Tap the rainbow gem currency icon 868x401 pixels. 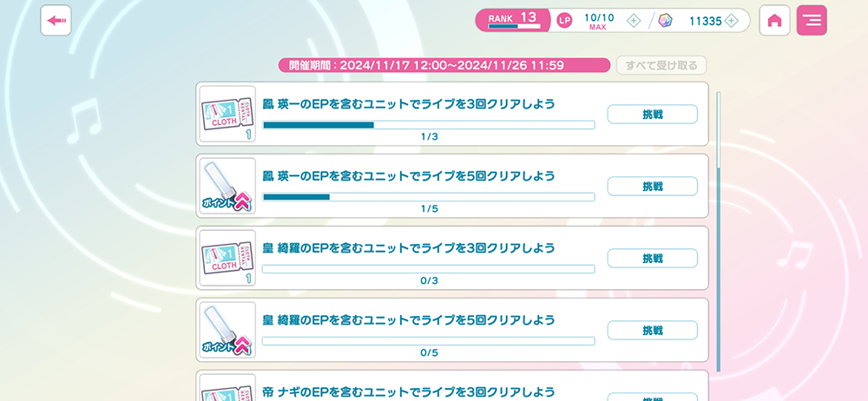(666, 21)
